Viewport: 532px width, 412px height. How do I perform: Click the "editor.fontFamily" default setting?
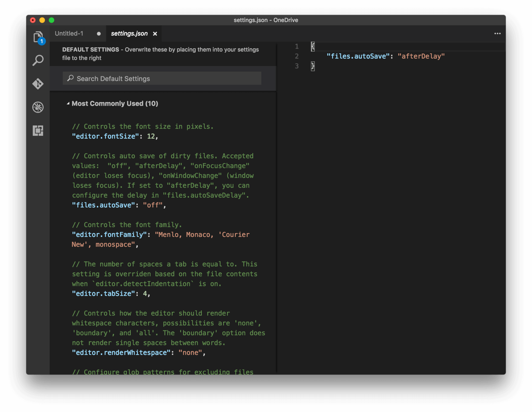tap(161, 240)
